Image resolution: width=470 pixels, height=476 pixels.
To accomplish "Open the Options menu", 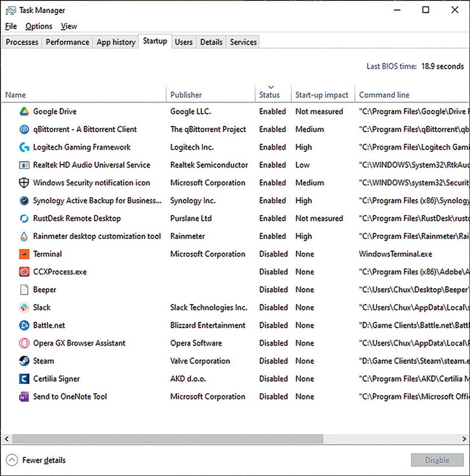I will tap(39, 26).
